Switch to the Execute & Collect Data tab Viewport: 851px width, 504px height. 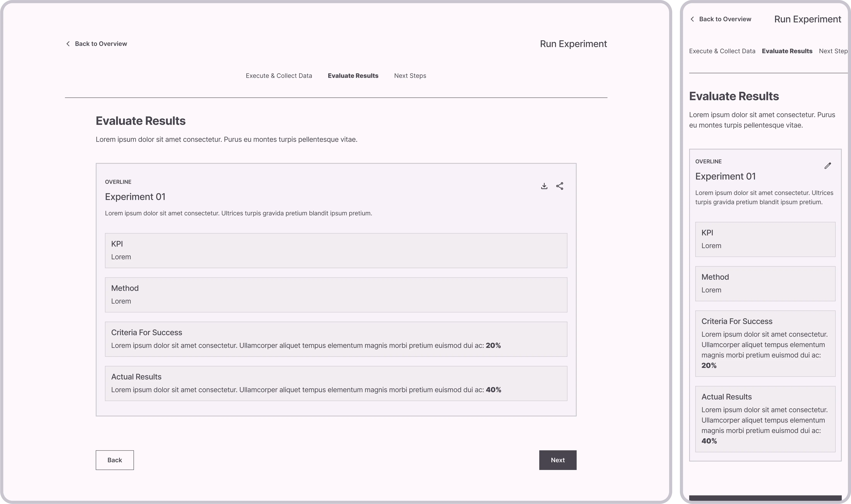(x=279, y=75)
